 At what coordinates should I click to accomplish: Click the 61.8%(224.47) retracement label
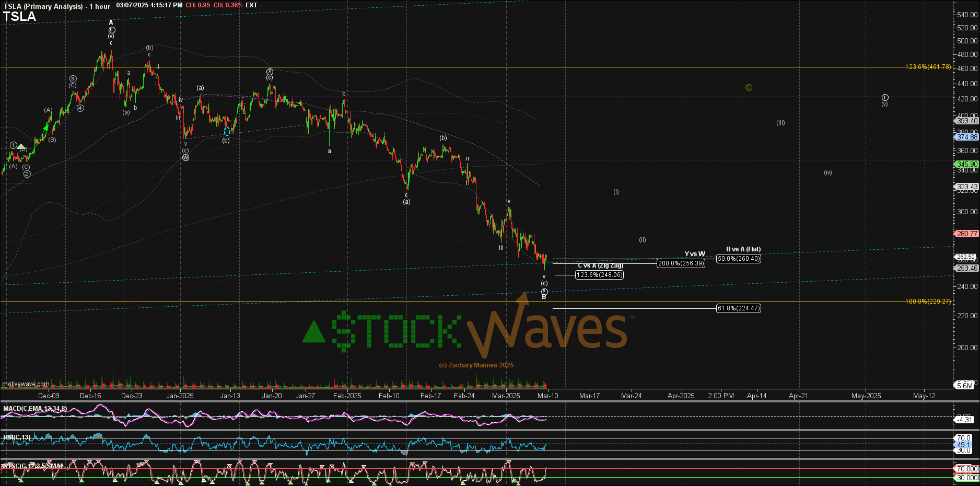[739, 308]
